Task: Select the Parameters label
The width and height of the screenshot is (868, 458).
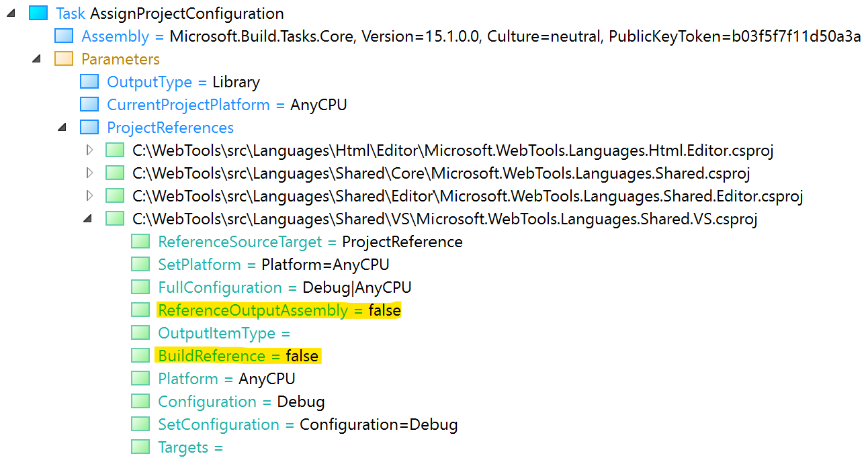Action: coord(120,59)
